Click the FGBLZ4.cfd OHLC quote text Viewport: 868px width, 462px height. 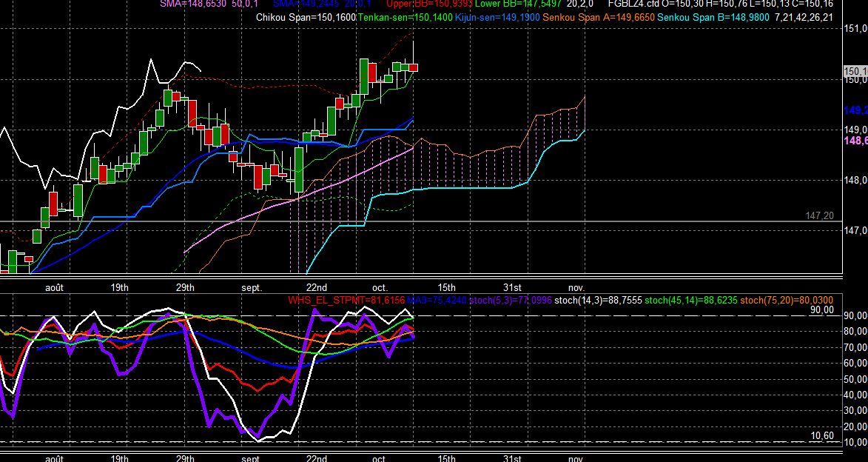pos(721,4)
